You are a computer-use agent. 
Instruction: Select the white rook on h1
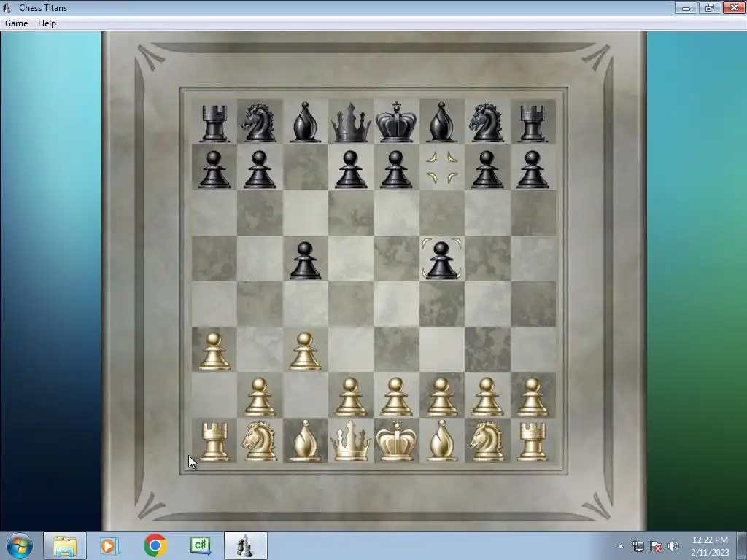533,443
